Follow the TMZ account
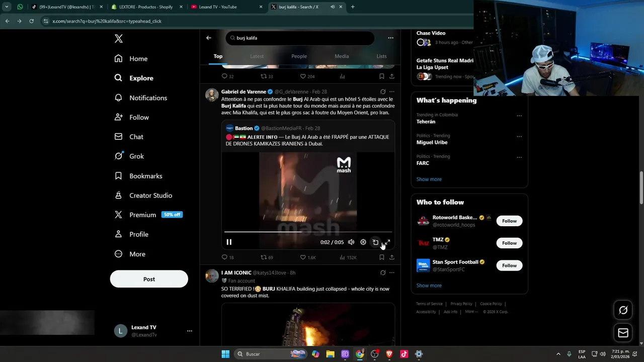Viewport: 644px width, 362px height. click(509, 243)
